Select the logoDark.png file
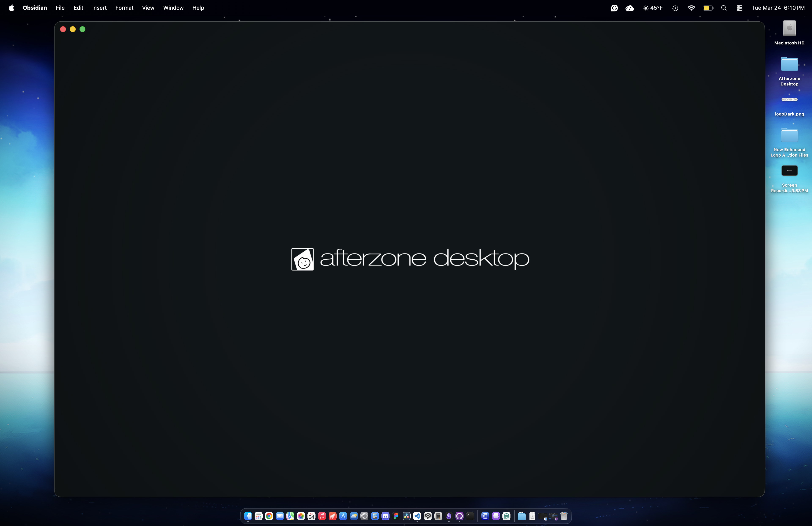812x526 pixels. 789,100
